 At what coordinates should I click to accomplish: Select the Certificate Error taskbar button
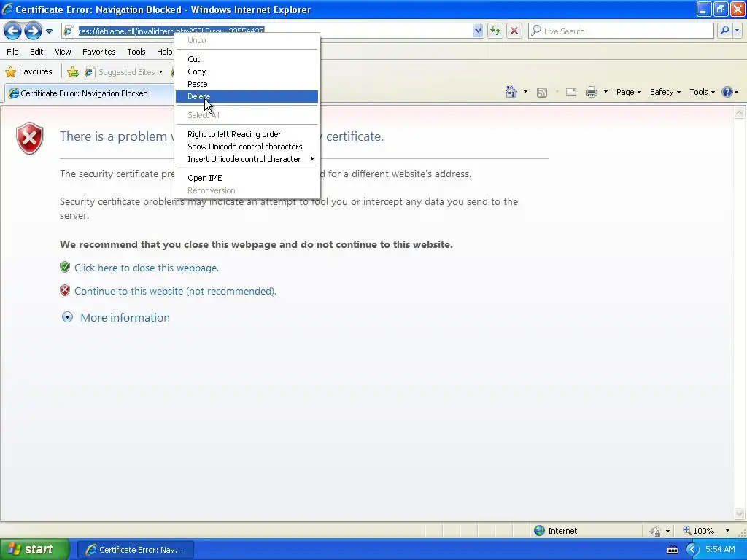click(135, 550)
